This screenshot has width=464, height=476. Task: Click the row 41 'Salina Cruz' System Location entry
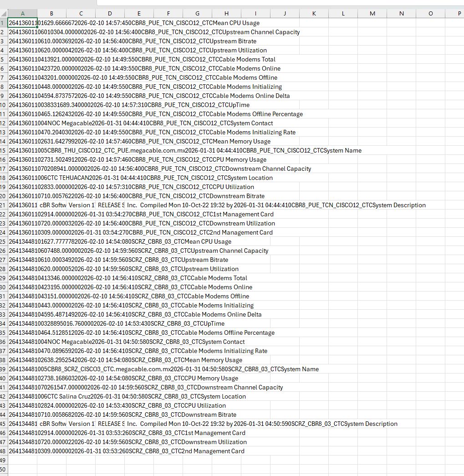(x=127, y=396)
